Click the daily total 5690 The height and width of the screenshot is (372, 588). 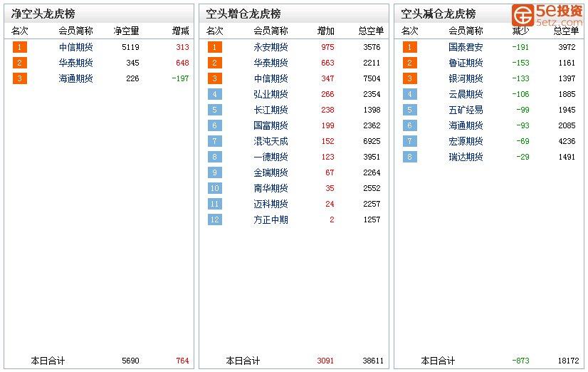(x=130, y=361)
